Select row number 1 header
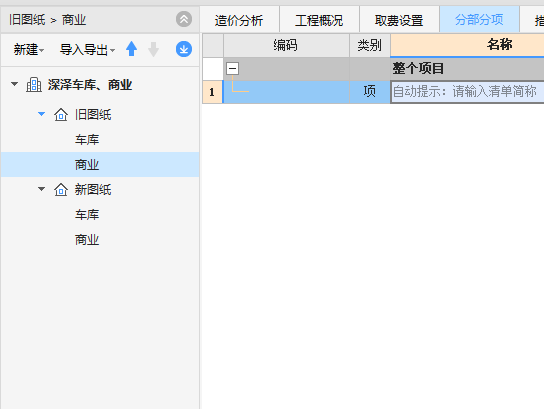Viewport: 544px width, 409px height. pos(212,92)
